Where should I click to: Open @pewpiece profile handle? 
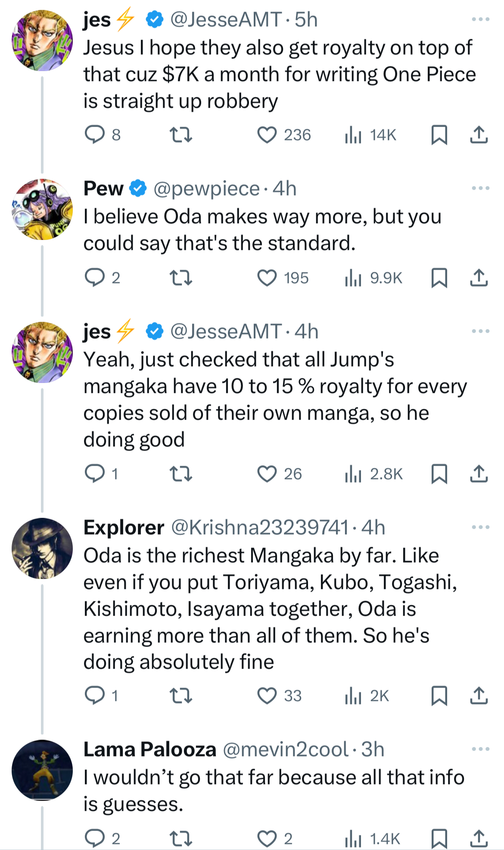(x=206, y=189)
